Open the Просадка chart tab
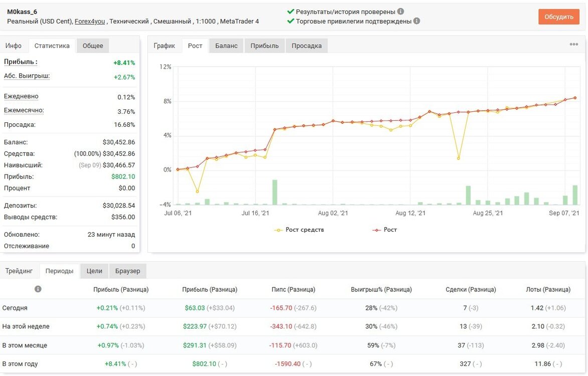The width and height of the screenshot is (588, 376). click(307, 46)
